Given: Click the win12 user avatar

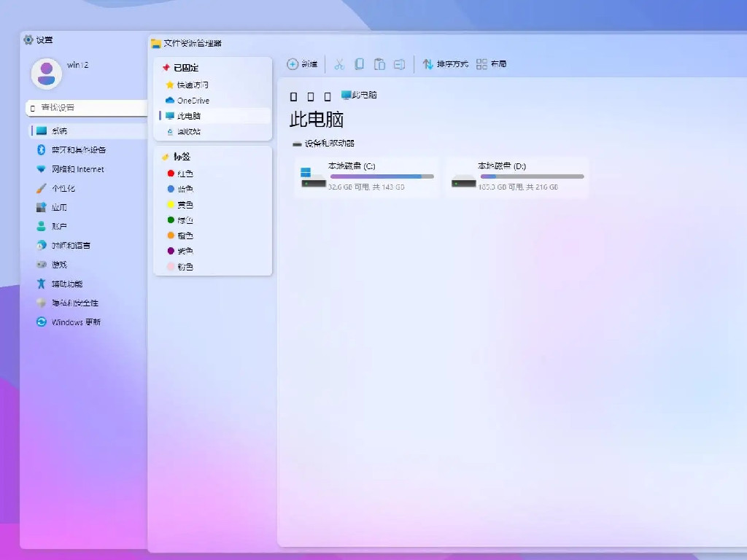Looking at the screenshot, I should click(47, 73).
